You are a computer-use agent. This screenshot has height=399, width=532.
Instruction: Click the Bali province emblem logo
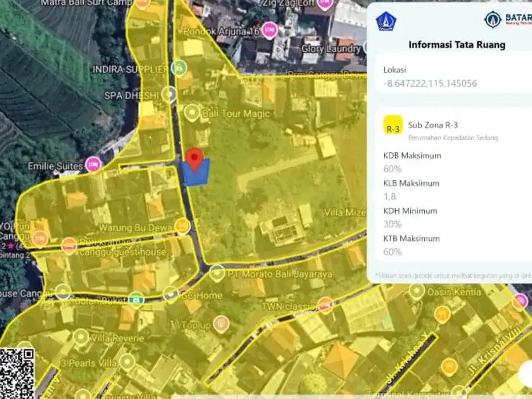pyautogui.click(x=386, y=21)
